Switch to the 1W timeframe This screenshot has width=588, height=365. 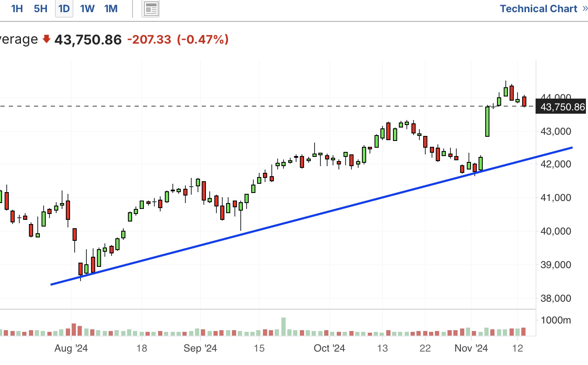tap(87, 9)
